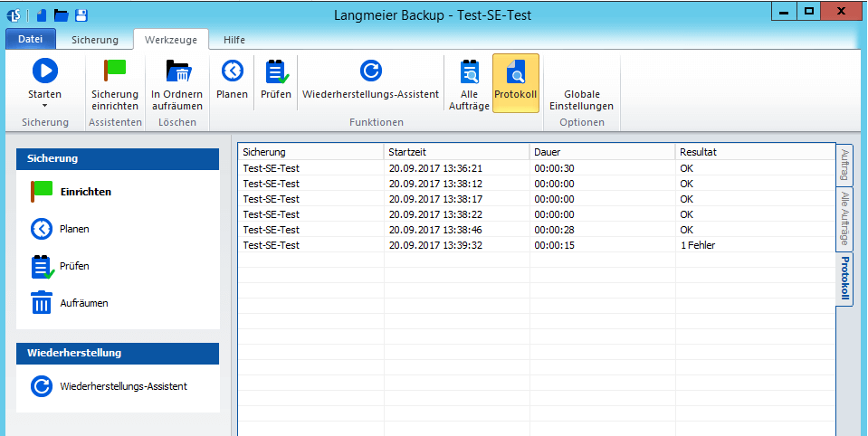Screen dimensions: 868x436
Task: Sort by the Sicherung column header
Action: (x=311, y=152)
